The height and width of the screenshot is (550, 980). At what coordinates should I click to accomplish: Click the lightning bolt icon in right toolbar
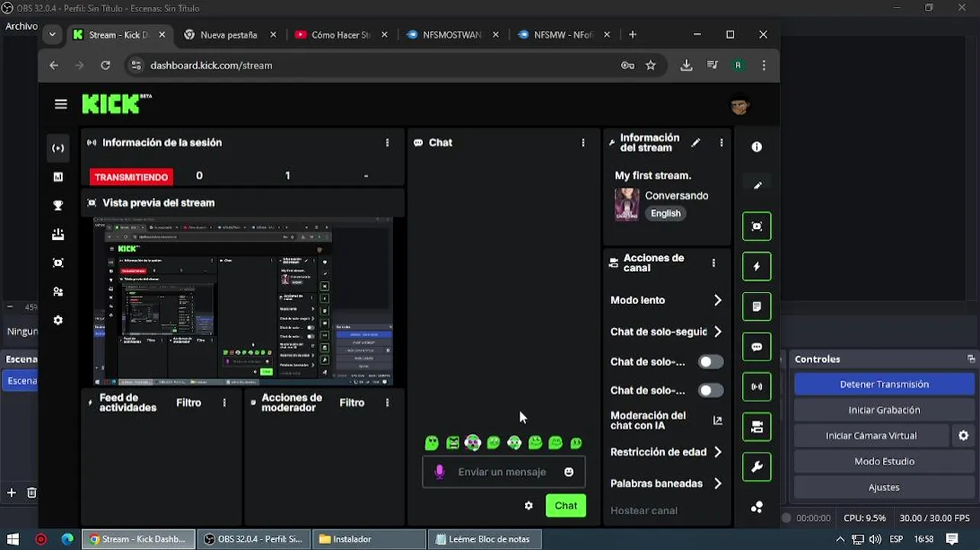756,266
